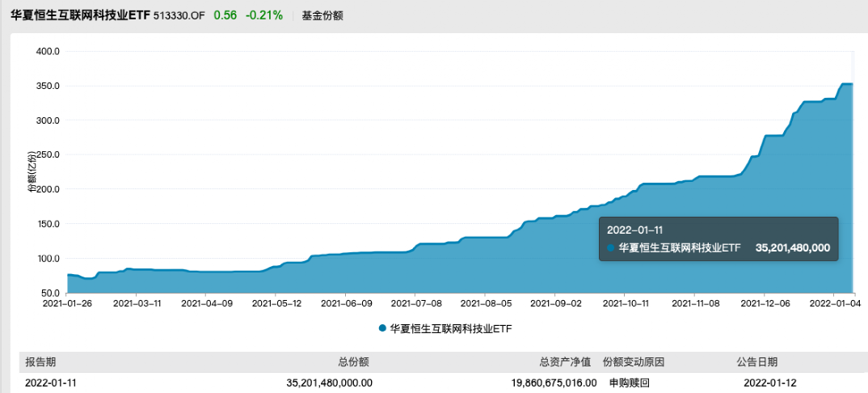Click x-axis label 2021-06-09
868x393 pixels.
[x=345, y=303]
